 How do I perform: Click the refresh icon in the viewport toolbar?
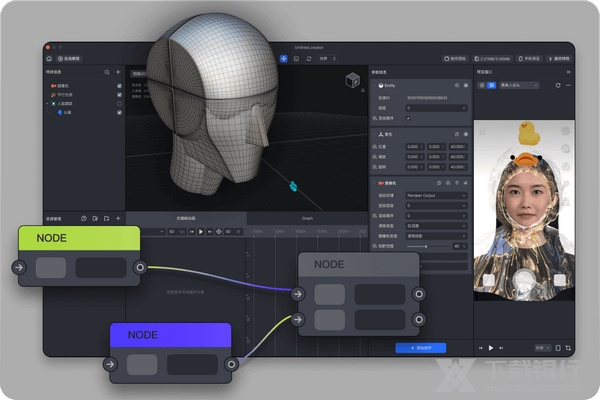click(x=307, y=59)
